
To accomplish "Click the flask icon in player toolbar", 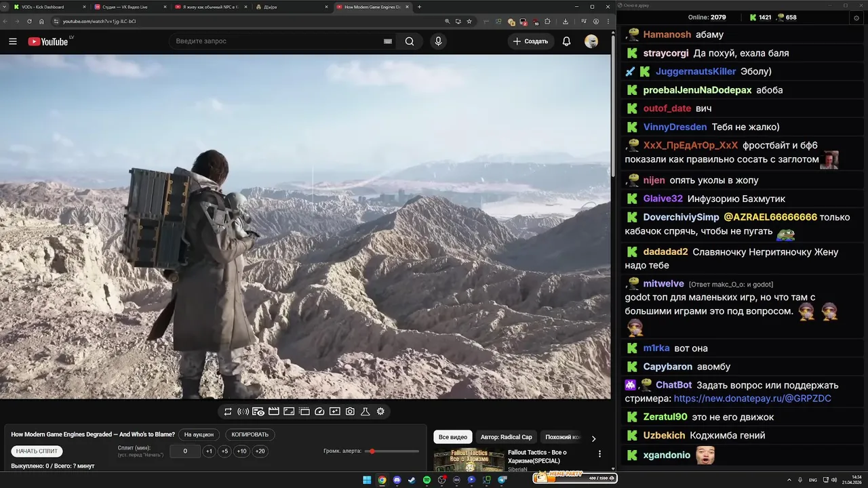I will click(x=365, y=411).
